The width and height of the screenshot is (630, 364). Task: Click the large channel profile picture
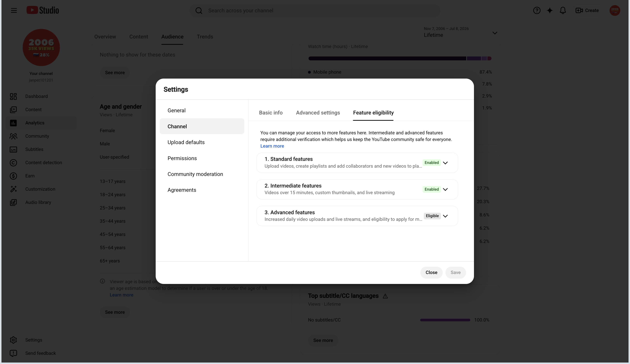click(x=41, y=47)
